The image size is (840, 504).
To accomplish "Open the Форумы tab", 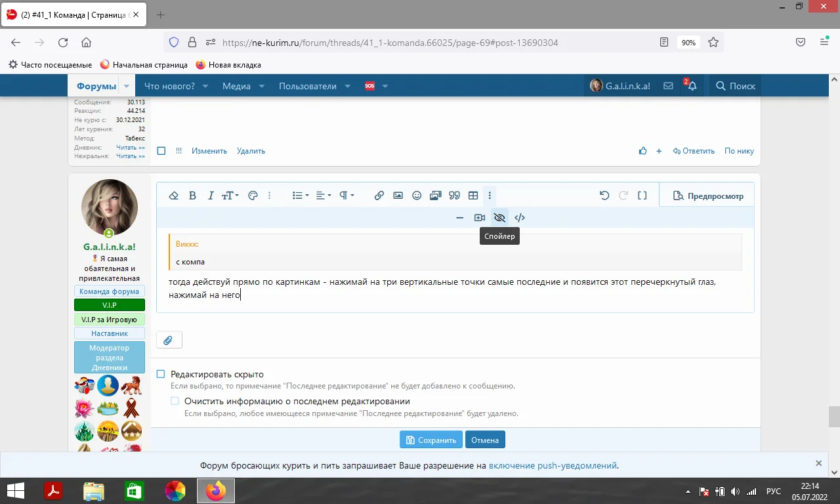I will (x=96, y=86).
